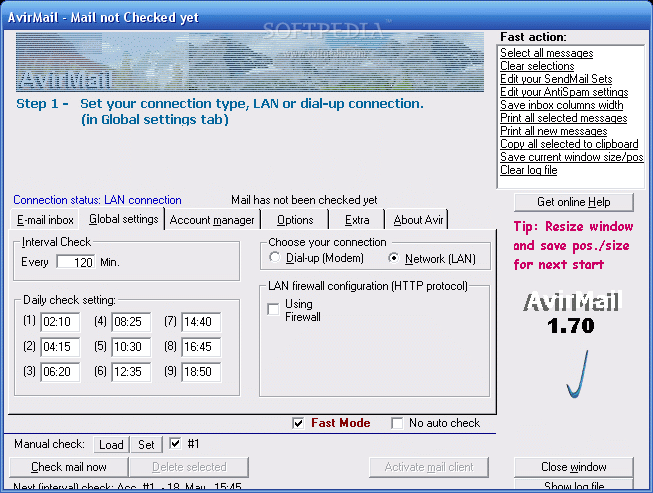Click Copy all selected to clipboard link
This screenshot has height=493, width=653.
pos(569,144)
